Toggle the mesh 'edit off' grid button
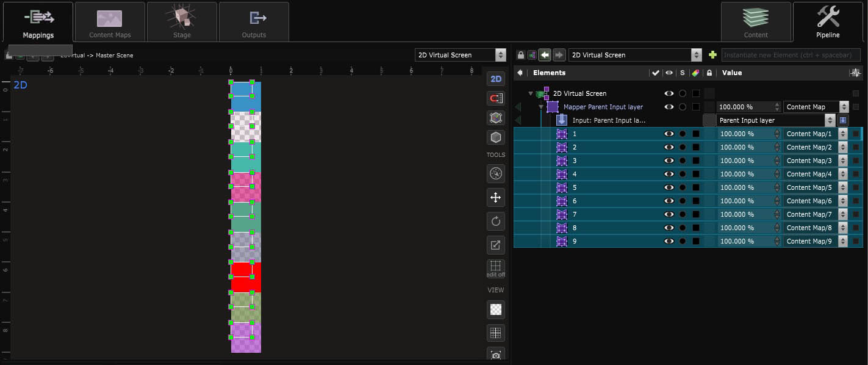 pyautogui.click(x=496, y=269)
